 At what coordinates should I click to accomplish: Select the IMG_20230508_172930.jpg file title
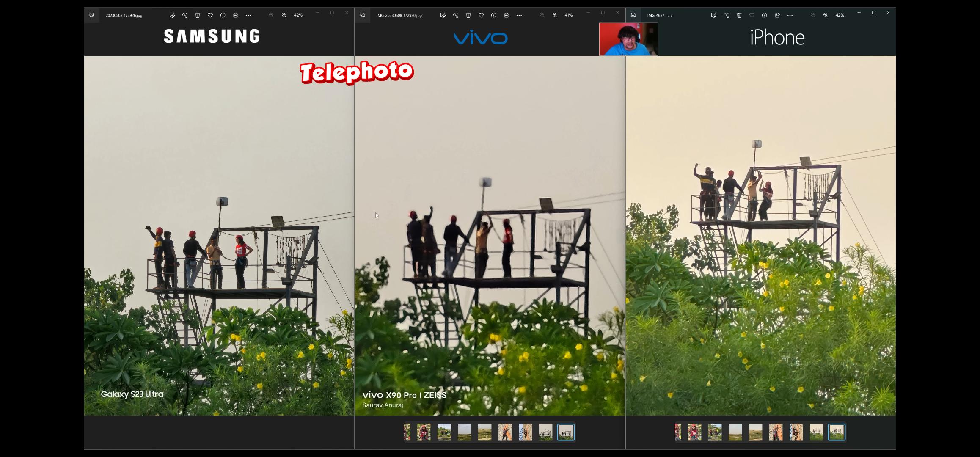tap(399, 15)
